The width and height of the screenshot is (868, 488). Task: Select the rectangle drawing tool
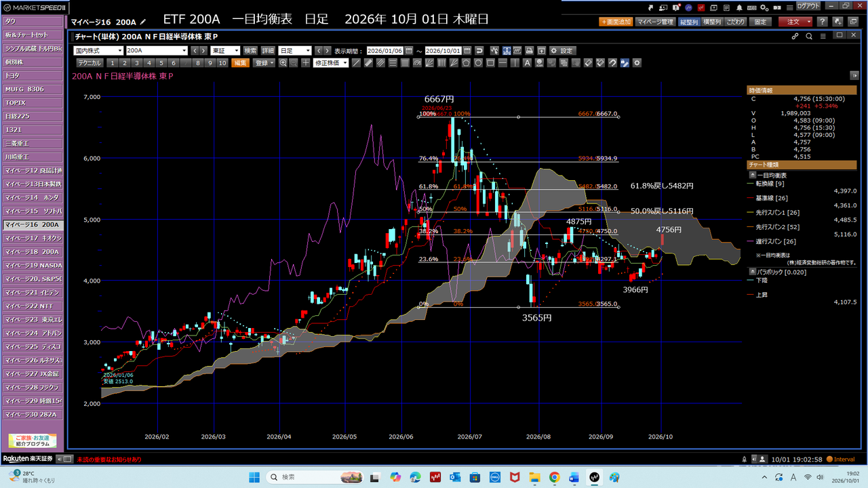tap(490, 63)
